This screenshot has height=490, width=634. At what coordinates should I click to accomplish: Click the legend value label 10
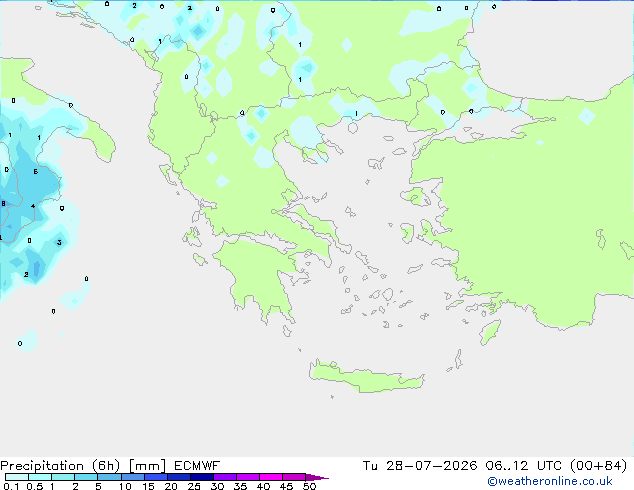pyautogui.click(x=125, y=486)
